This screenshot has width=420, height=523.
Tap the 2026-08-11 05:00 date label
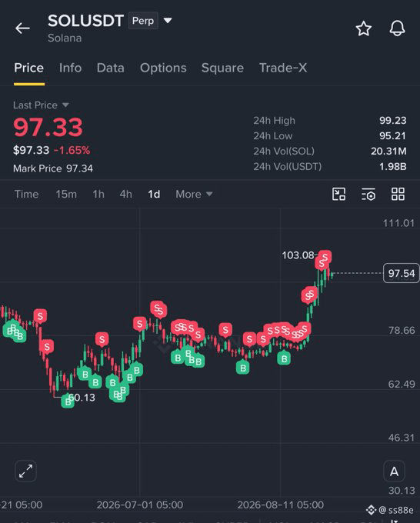pos(281,505)
